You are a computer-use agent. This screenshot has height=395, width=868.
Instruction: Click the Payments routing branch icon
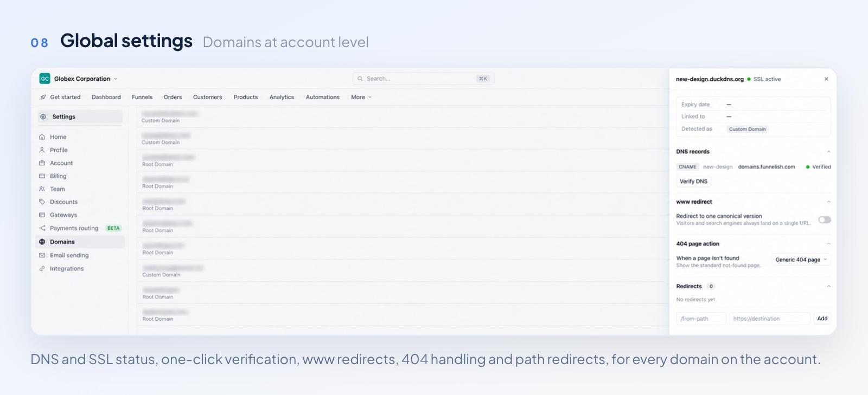[x=42, y=228]
